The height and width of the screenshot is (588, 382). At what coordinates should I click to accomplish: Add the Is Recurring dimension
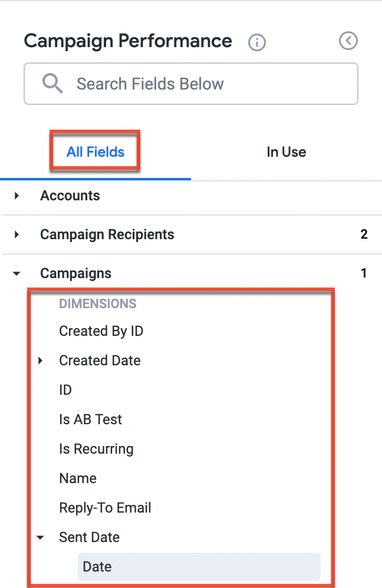pyautogui.click(x=96, y=449)
